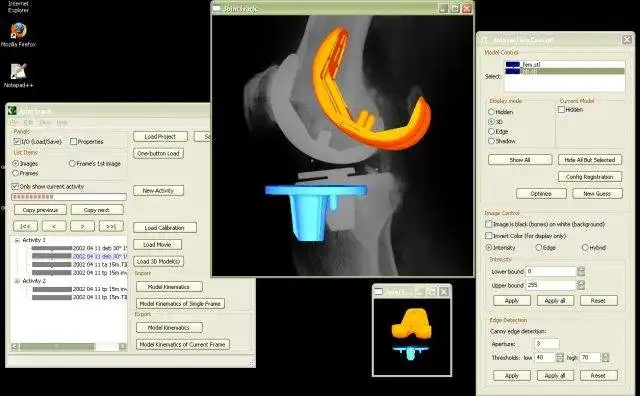
Task: Select the Frames radio button
Action: click(x=16, y=173)
